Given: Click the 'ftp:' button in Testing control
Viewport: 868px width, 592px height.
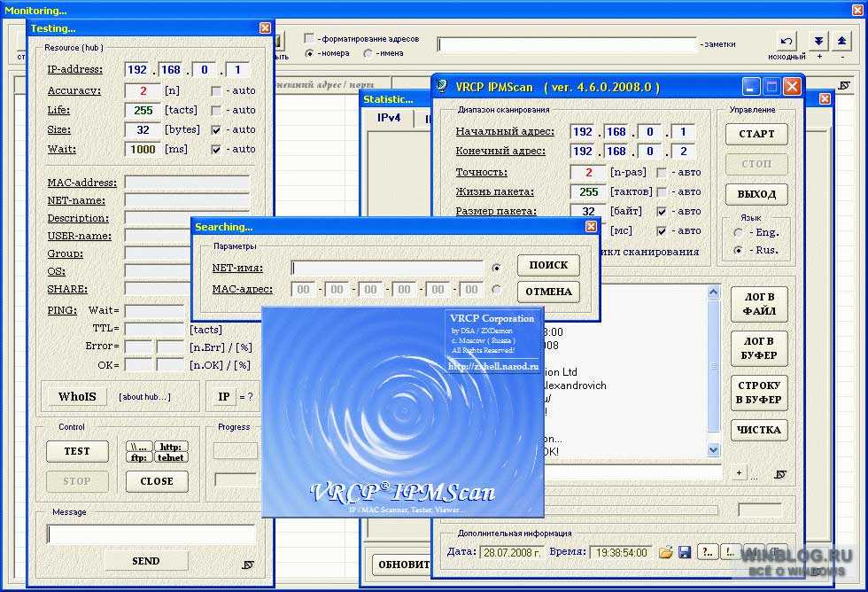Looking at the screenshot, I should 138,457.
